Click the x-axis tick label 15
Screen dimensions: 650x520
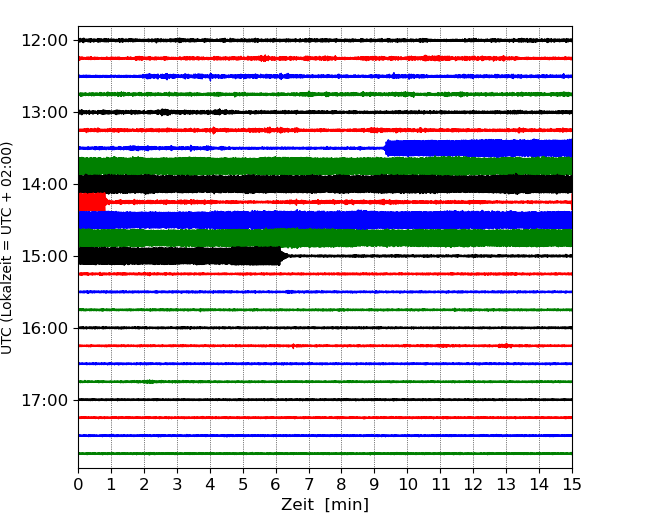(572, 484)
